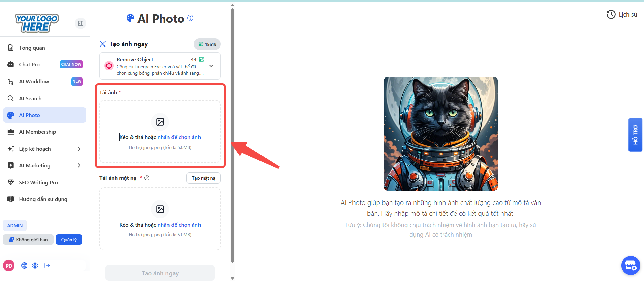Expand the Lập kế hoạch submenu
644x281 pixels.
[x=79, y=149]
